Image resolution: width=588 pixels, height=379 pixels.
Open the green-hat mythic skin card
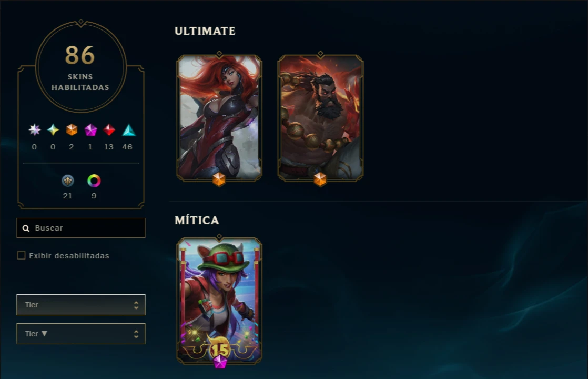[x=219, y=301]
